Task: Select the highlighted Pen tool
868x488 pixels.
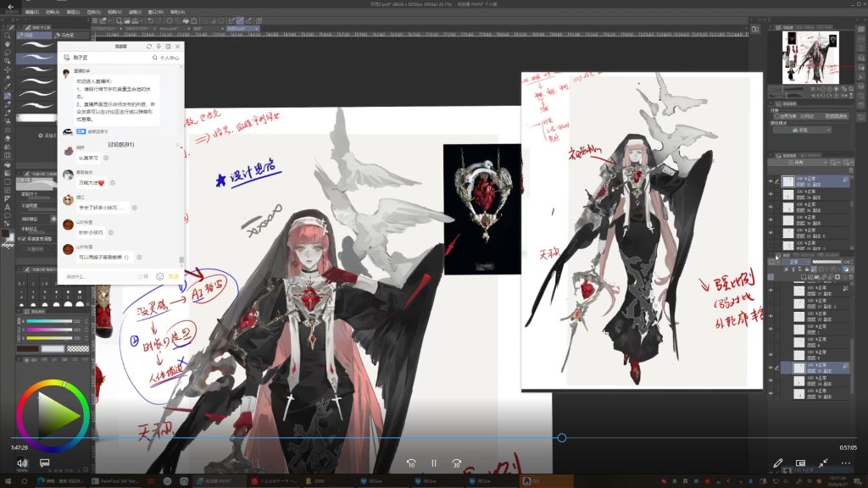Action: (7, 96)
